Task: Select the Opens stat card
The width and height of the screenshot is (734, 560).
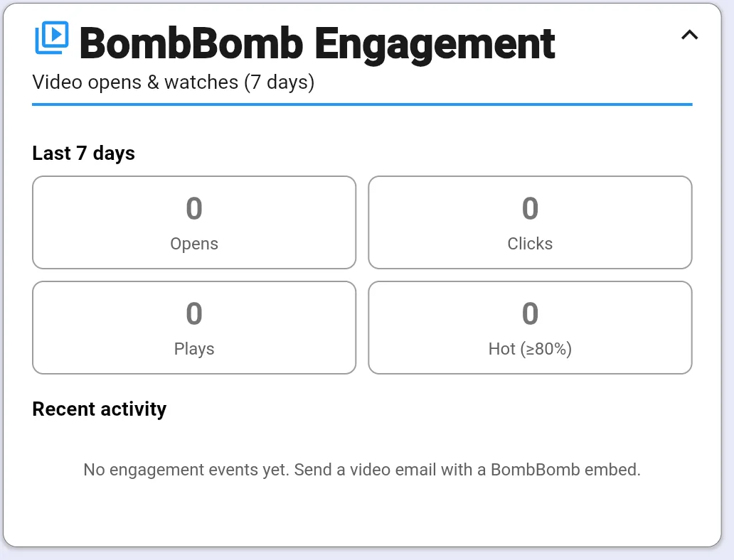Action: click(x=194, y=222)
